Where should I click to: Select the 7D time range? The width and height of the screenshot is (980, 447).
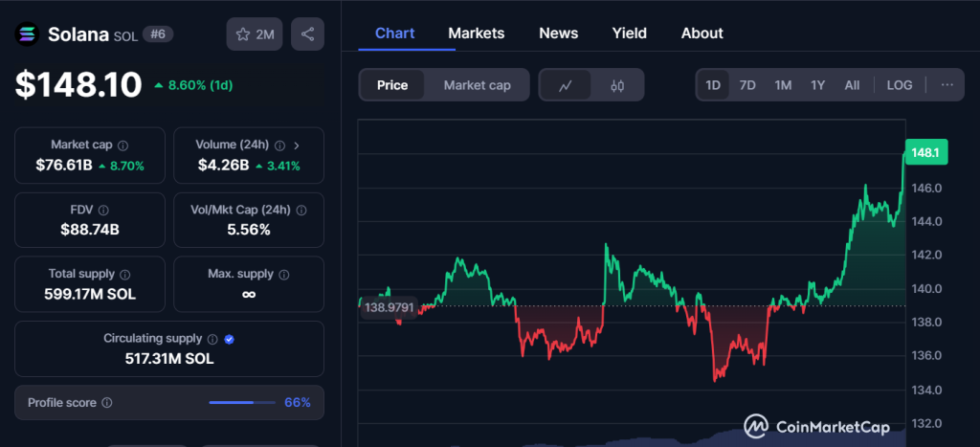tap(747, 85)
